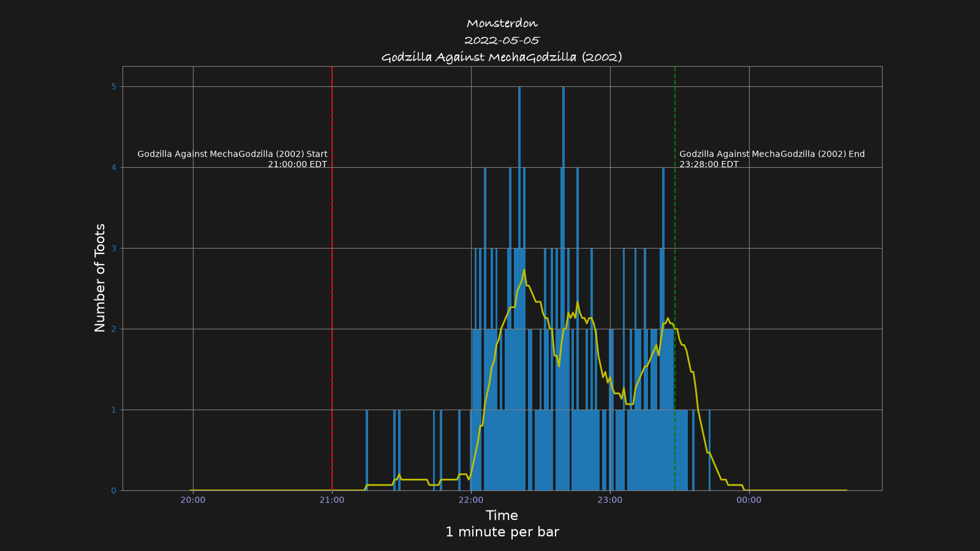Screen dimensions: 980x551
Task: Click the movie Start annotation text
Action: coord(232,154)
